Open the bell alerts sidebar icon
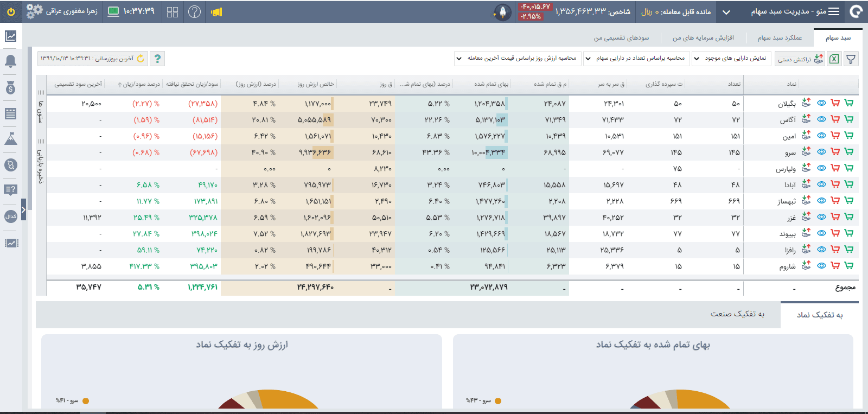The image size is (868, 414). [11, 61]
